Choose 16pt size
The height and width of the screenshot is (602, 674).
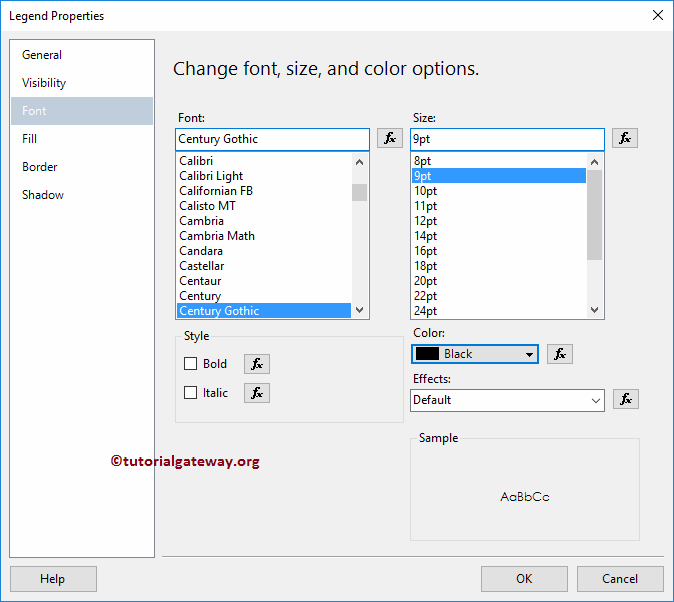[x=499, y=251]
